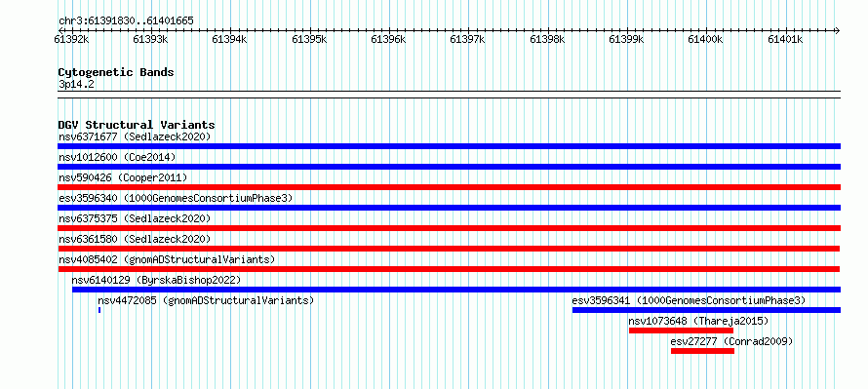Select the blue bar under nsv6371677
Image resolution: width=868 pixels, height=389 pixels.
[449, 146]
